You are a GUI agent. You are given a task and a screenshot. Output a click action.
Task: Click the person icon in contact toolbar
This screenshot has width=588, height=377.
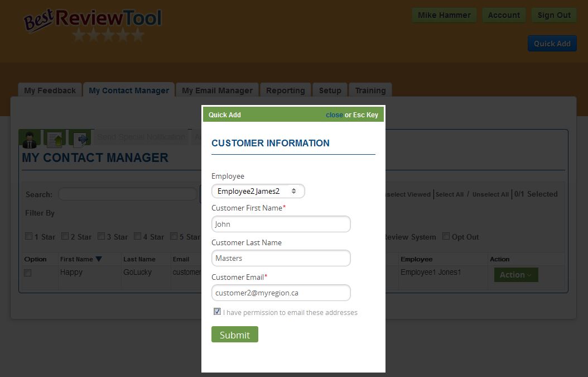[x=30, y=139]
